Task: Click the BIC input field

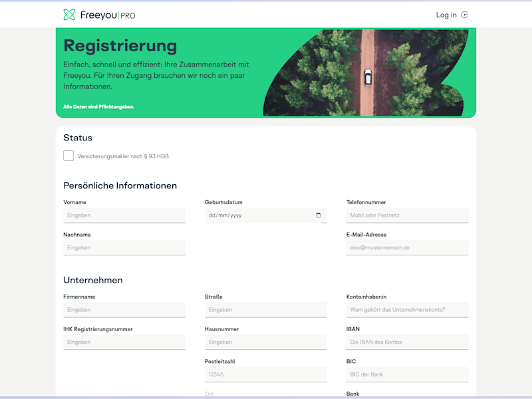Action: click(407, 374)
